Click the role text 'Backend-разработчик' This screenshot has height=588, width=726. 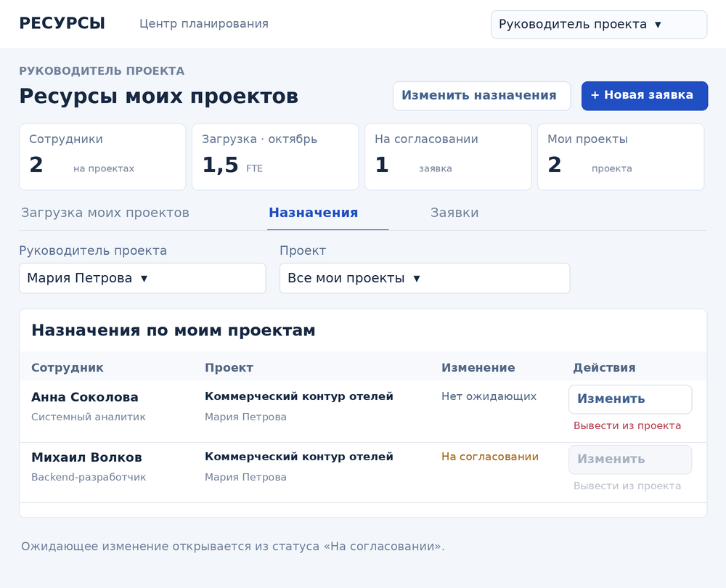(89, 478)
